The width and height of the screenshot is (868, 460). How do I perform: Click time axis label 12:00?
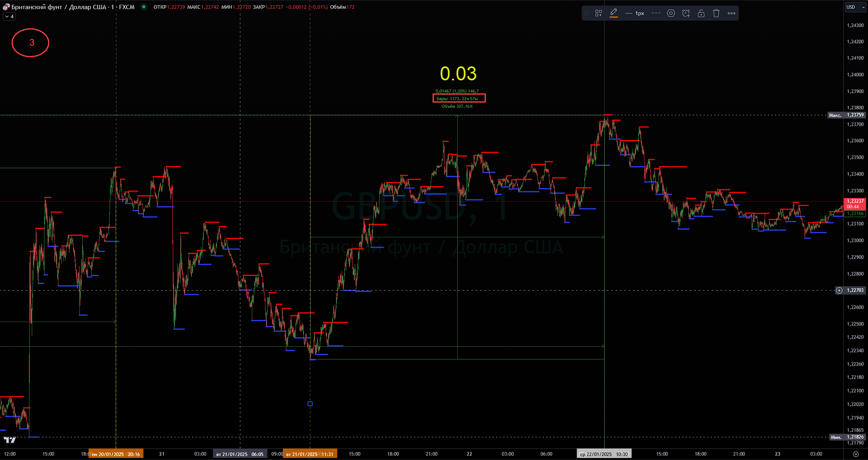click(10, 454)
